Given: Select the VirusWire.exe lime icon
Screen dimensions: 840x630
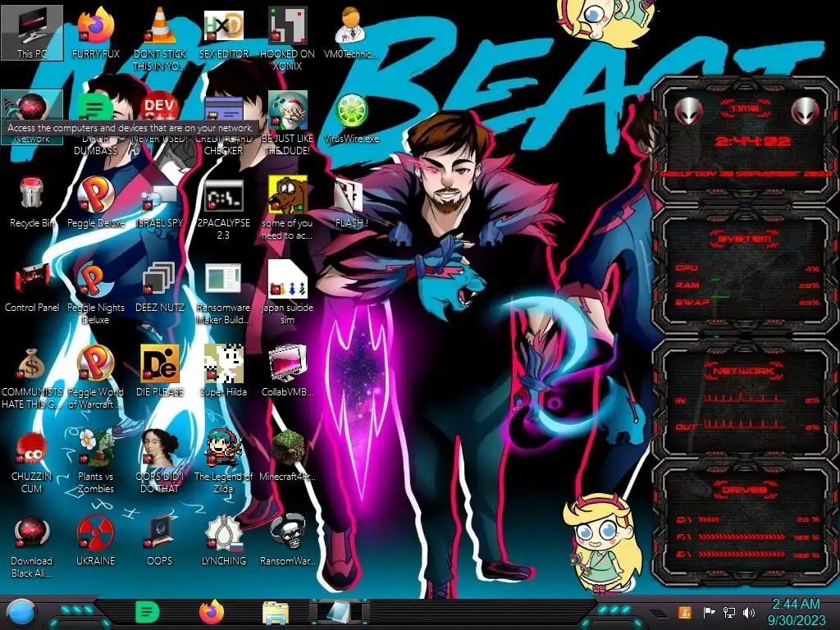Looking at the screenshot, I should pos(351,116).
